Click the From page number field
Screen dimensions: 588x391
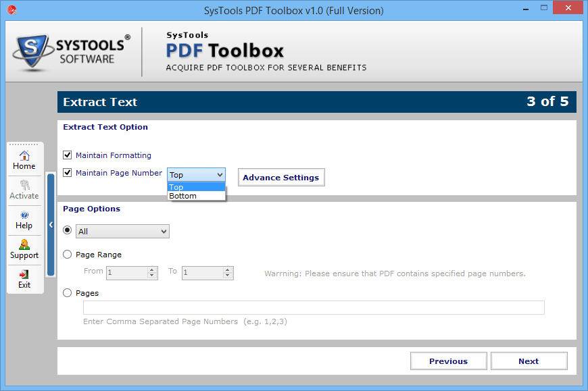128,273
